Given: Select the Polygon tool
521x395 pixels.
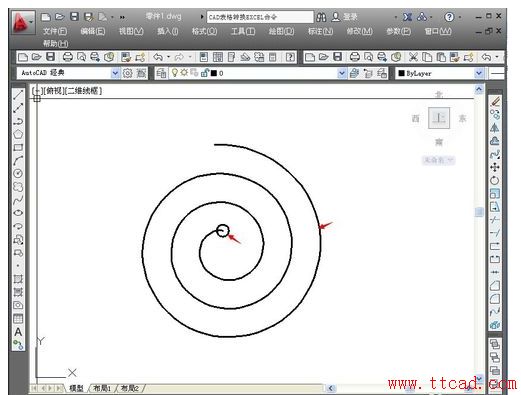Looking at the screenshot, I should 18,134.
